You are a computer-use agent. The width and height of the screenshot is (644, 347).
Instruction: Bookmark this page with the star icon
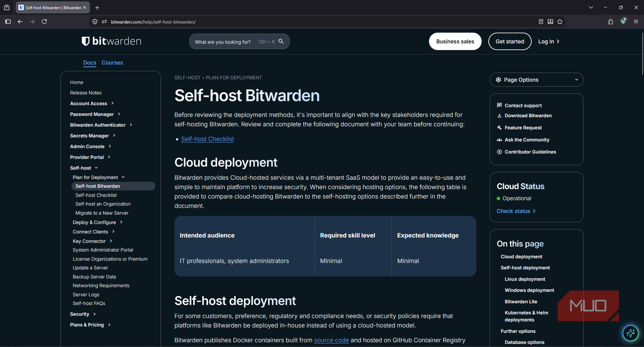560,21
